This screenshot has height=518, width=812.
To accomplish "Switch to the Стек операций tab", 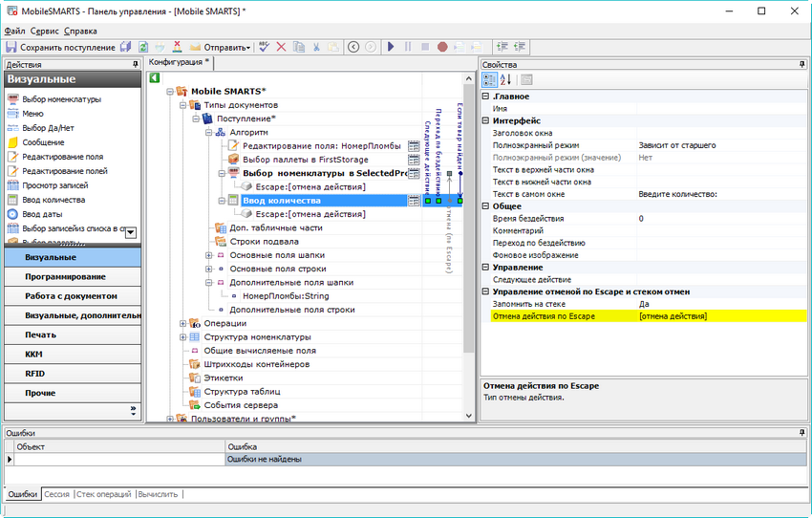I will coord(104,494).
